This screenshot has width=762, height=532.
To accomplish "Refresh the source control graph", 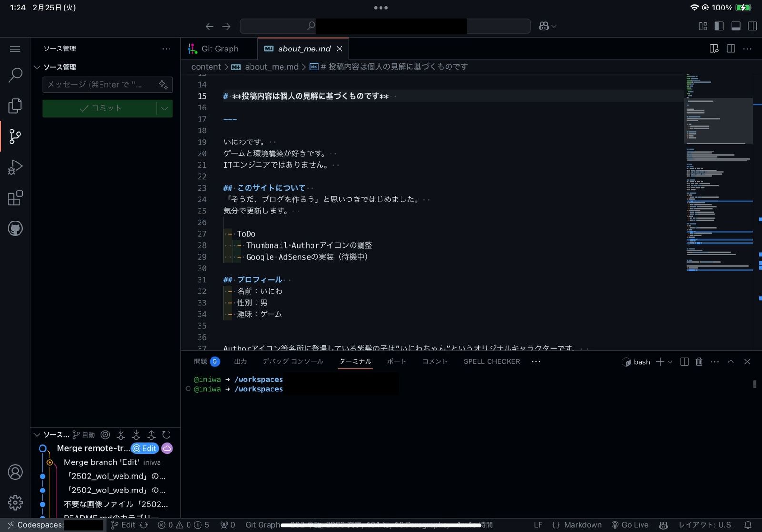I will (166, 434).
